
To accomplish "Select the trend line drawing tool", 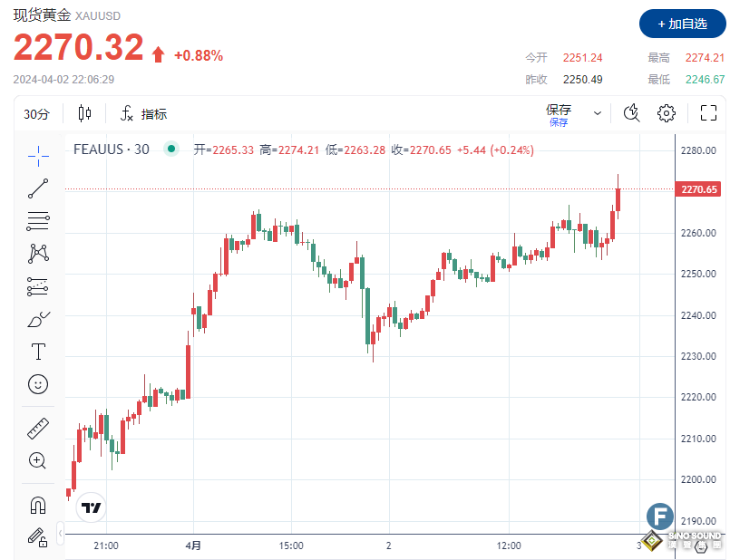I will (x=37, y=188).
